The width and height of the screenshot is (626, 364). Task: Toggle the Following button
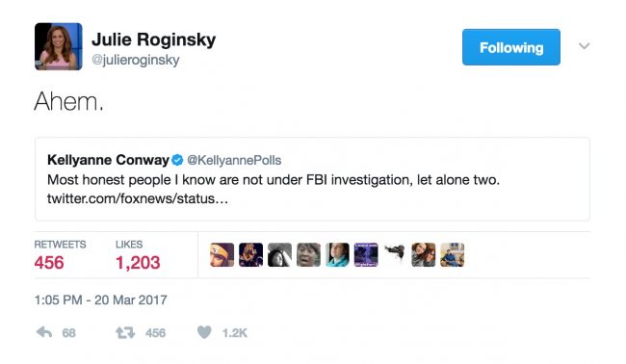click(x=511, y=47)
